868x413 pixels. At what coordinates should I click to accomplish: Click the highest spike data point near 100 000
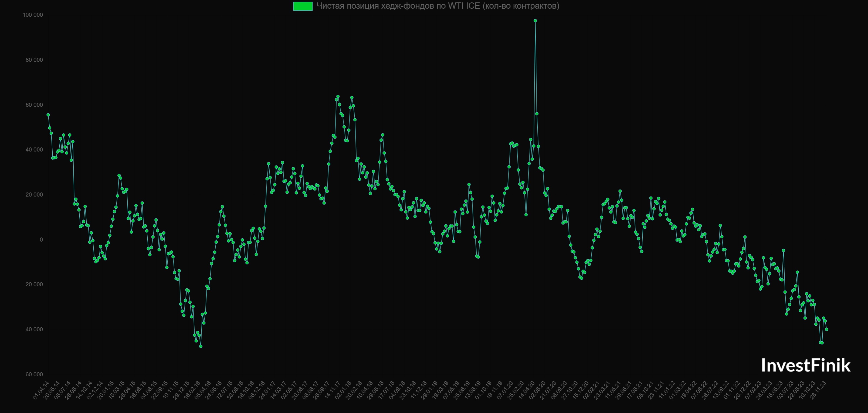point(535,21)
